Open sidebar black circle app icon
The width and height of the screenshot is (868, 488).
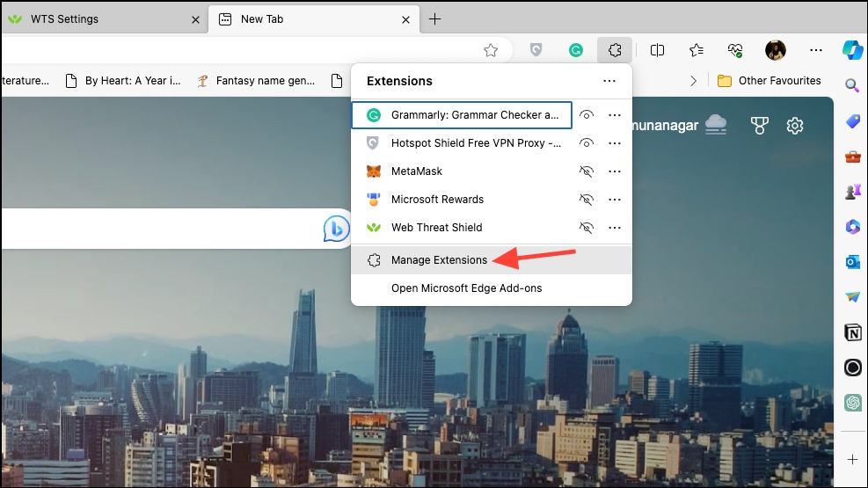tap(852, 368)
